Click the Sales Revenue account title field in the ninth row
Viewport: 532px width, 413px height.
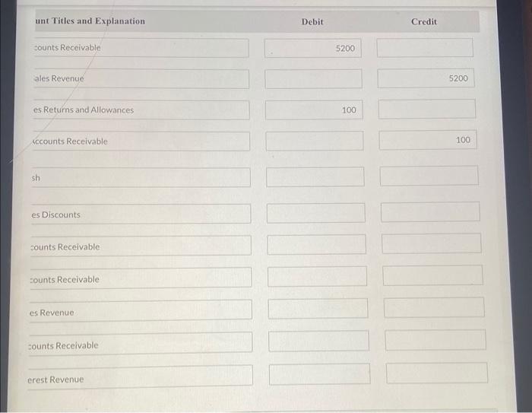point(141,310)
